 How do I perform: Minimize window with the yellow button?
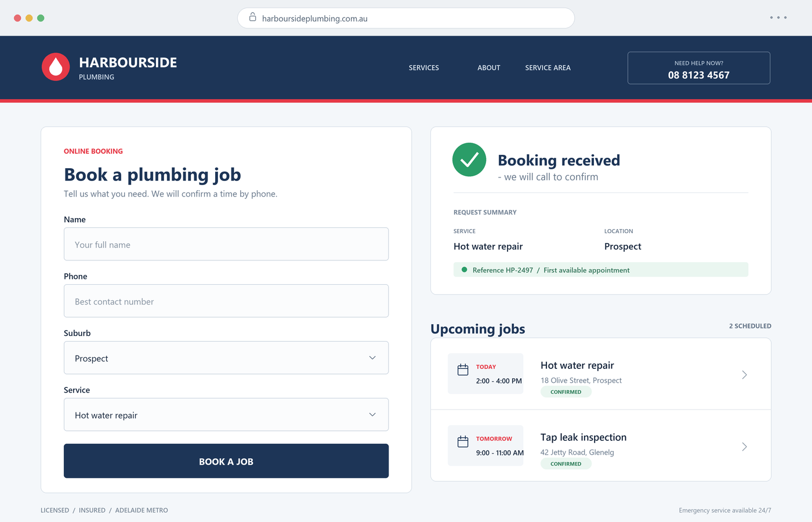click(x=29, y=18)
